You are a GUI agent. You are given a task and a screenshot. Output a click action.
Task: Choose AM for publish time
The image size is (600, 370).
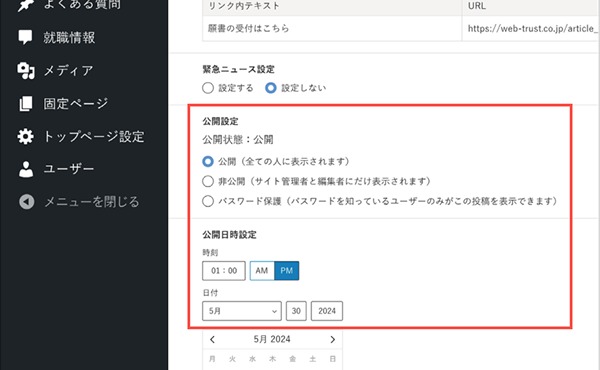(262, 271)
